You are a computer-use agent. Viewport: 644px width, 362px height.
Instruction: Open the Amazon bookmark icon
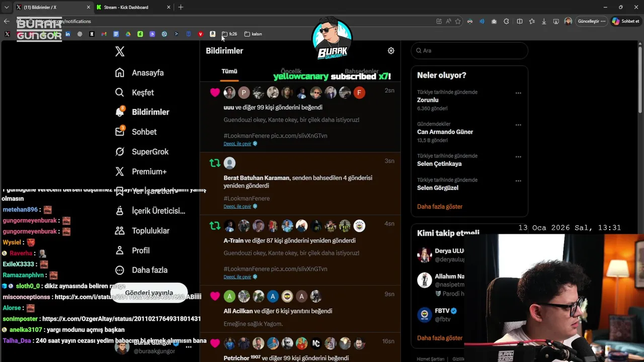tap(213, 34)
